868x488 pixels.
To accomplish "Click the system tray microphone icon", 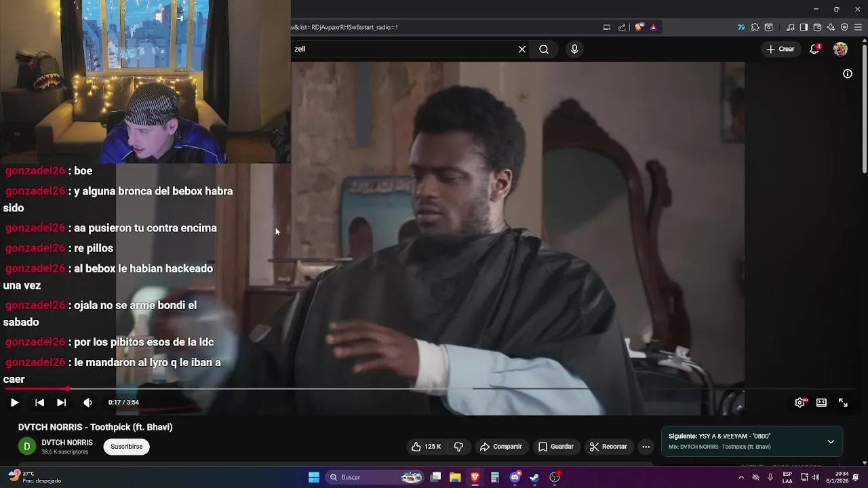I will (x=770, y=477).
